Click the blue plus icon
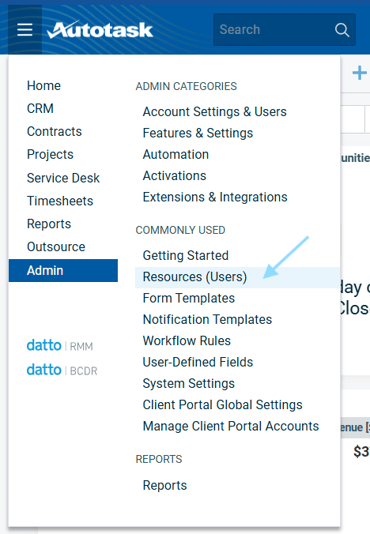The image size is (370, 534). coord(359,73)
